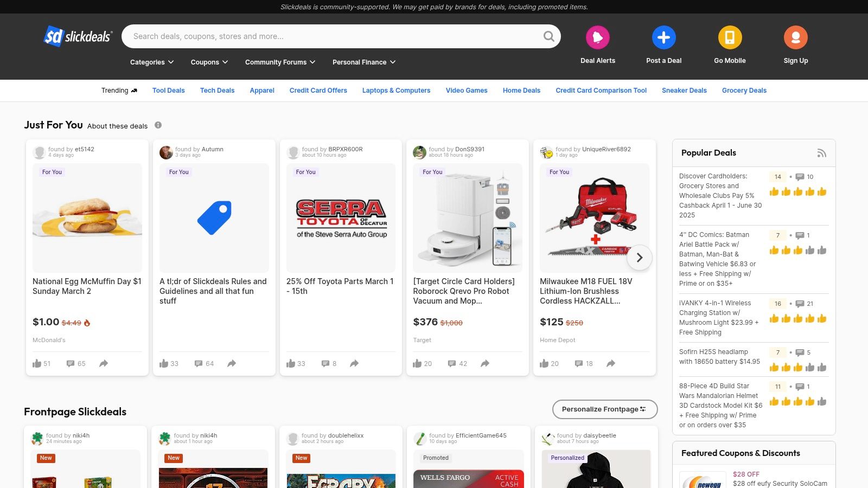Screen dimensions: 868x488
Task: Select the Trending tab
Action: (119, 91)
